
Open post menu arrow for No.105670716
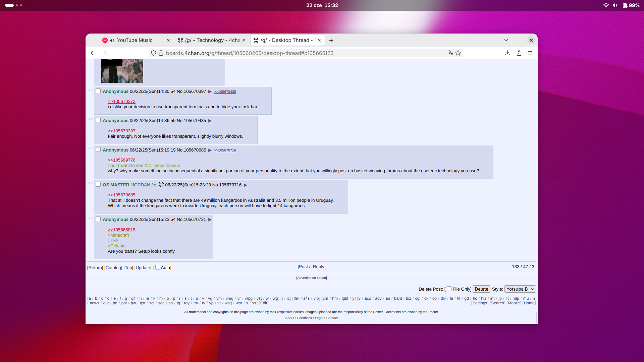pyautogui.click(x=245, y=185)
